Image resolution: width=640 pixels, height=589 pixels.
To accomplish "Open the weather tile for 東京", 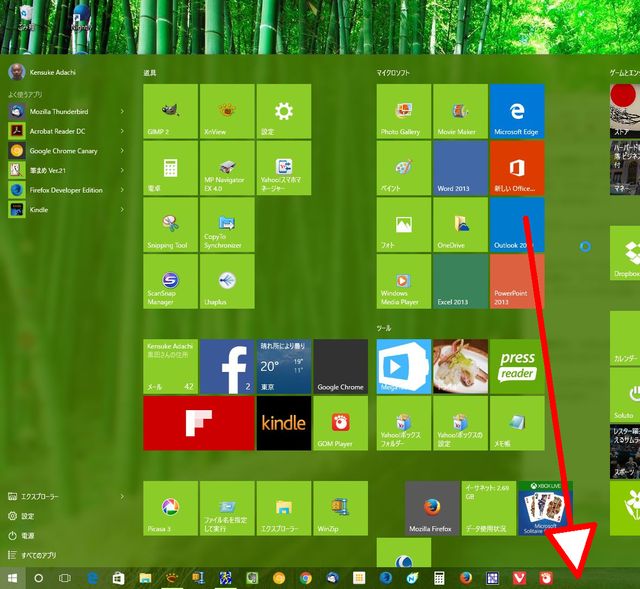I will (284, 367).
